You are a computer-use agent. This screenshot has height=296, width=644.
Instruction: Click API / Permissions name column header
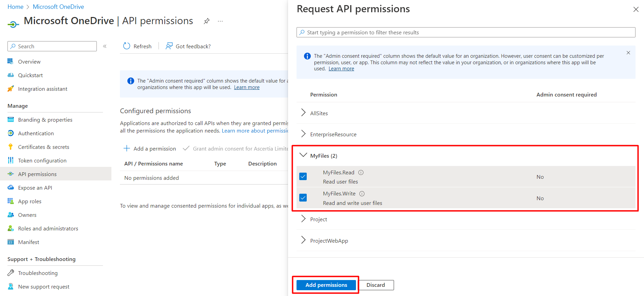(x=154, y=163)
